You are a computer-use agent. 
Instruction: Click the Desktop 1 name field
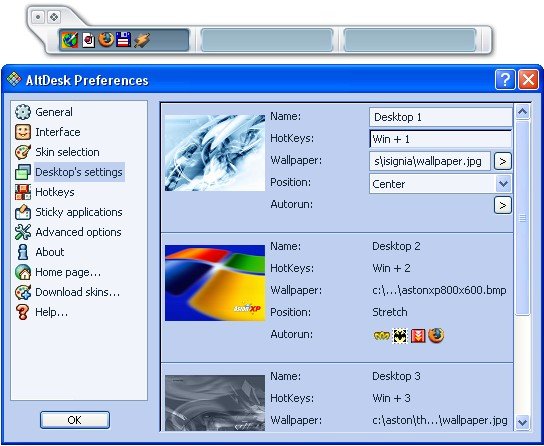441,117
